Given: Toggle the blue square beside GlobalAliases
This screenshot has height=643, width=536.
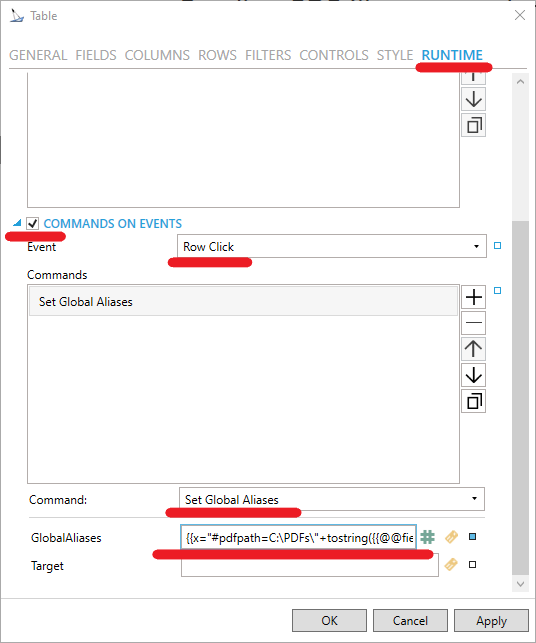Looking at the screenshot, I should pyautogui.click(x=472, y=537).
